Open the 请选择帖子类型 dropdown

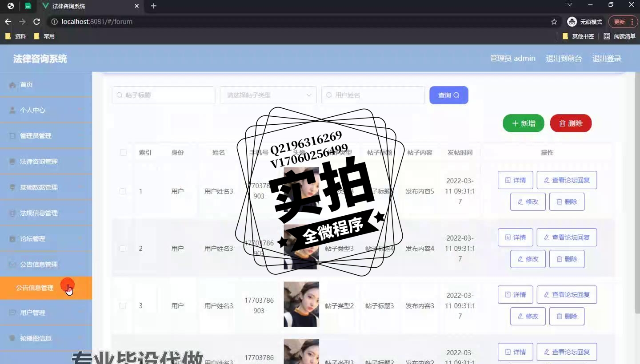268,95
